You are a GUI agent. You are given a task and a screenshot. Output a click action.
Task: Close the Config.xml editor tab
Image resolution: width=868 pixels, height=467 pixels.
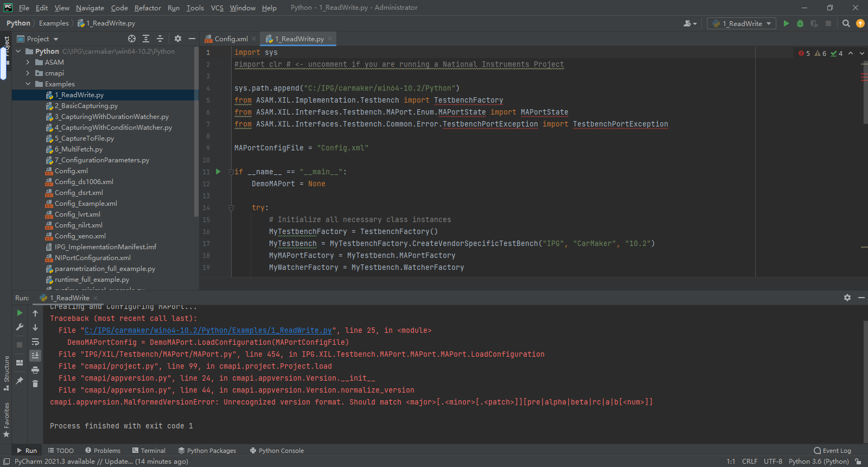[254, 39]
